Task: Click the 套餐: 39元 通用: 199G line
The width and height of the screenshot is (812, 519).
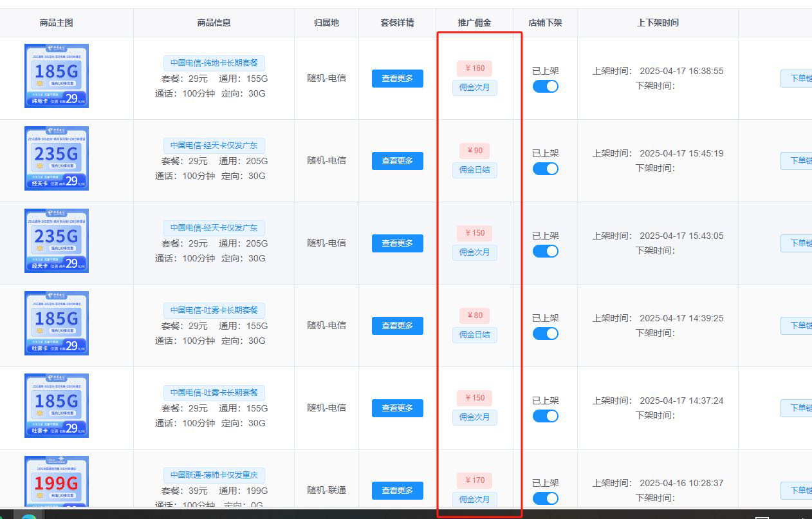Action: (x=214, y=491)
